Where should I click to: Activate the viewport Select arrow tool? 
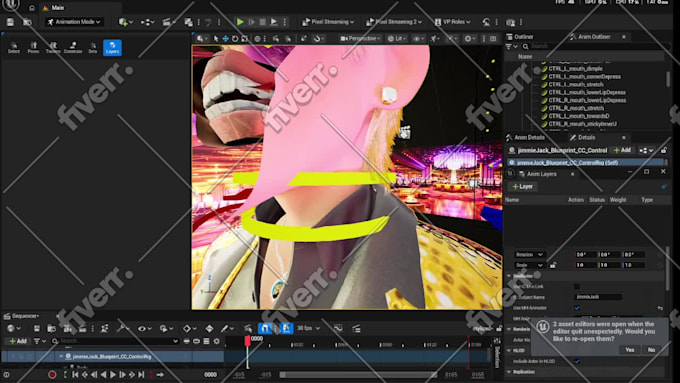pos(216,39)
